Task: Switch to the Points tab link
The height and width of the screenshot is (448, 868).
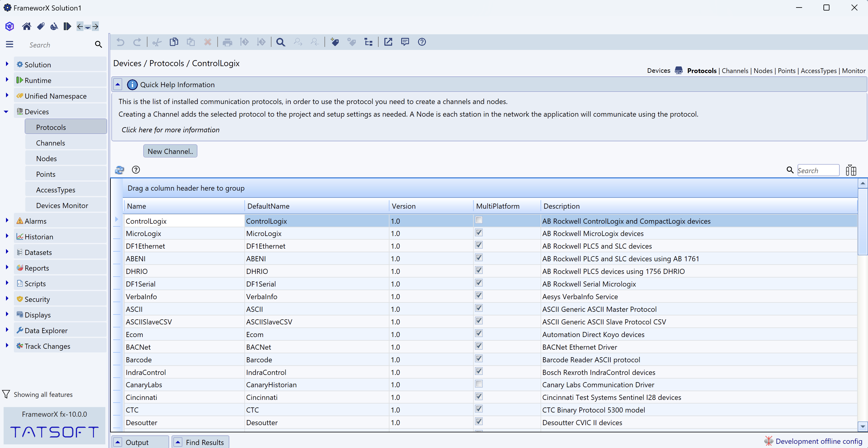Action: 786,71
